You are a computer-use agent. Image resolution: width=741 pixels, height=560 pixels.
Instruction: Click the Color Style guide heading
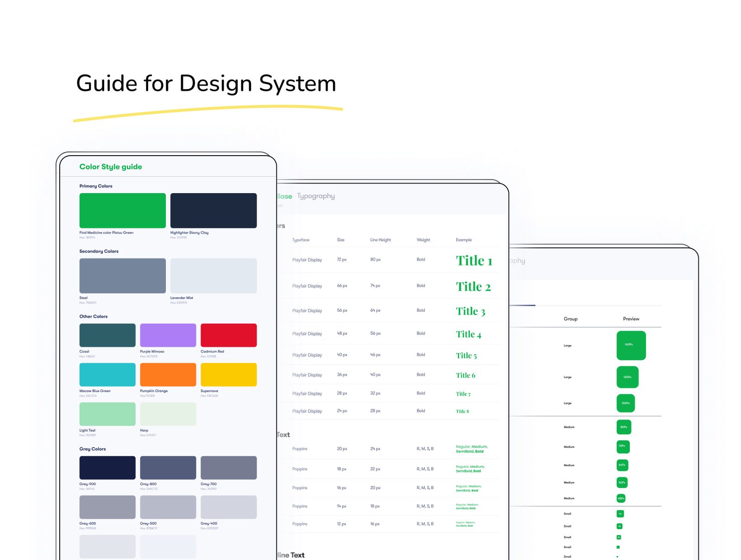point(111,167)
